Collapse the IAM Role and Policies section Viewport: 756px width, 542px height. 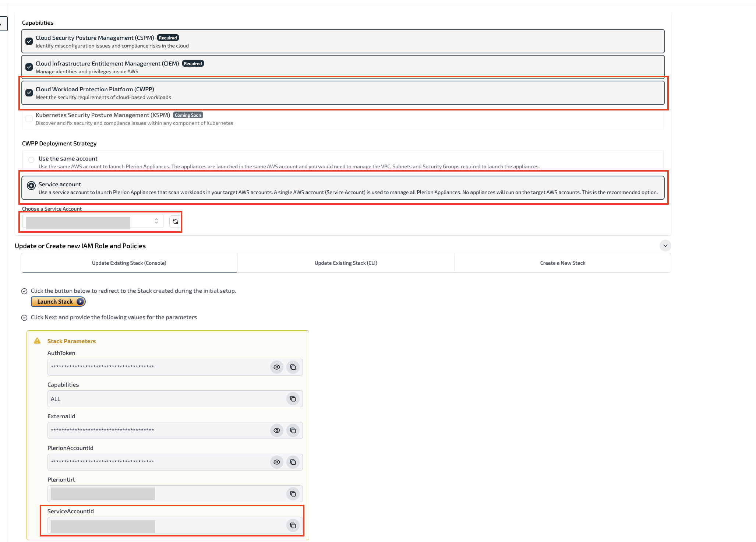coord(665,246)
